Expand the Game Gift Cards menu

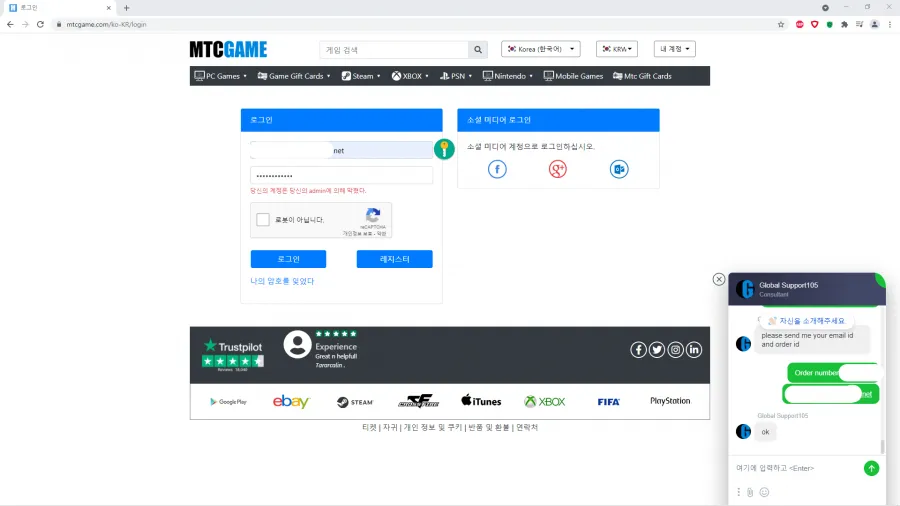(x=294, y=76)
